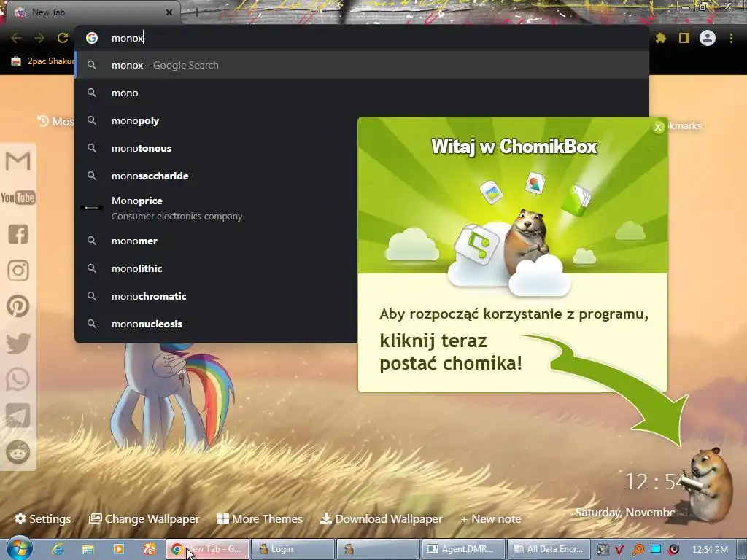Choose the 'monomer' suggestion
Screen dimensions: 747x560
(x=216, y=241)
